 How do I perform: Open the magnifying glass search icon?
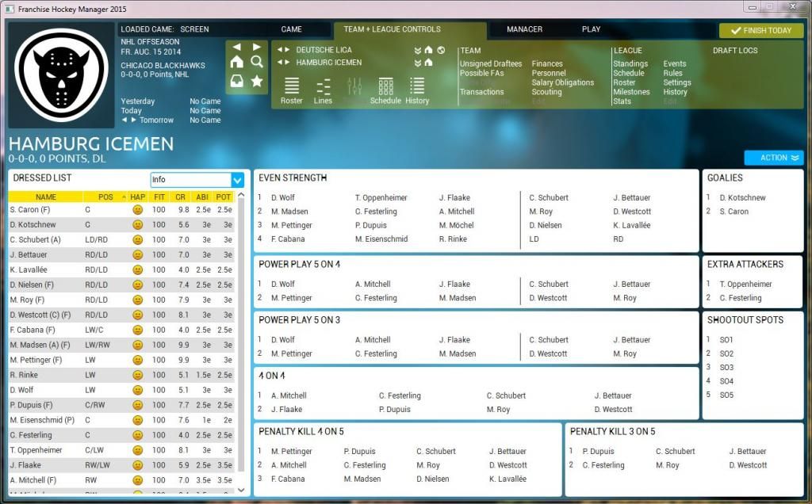point(257,62)
